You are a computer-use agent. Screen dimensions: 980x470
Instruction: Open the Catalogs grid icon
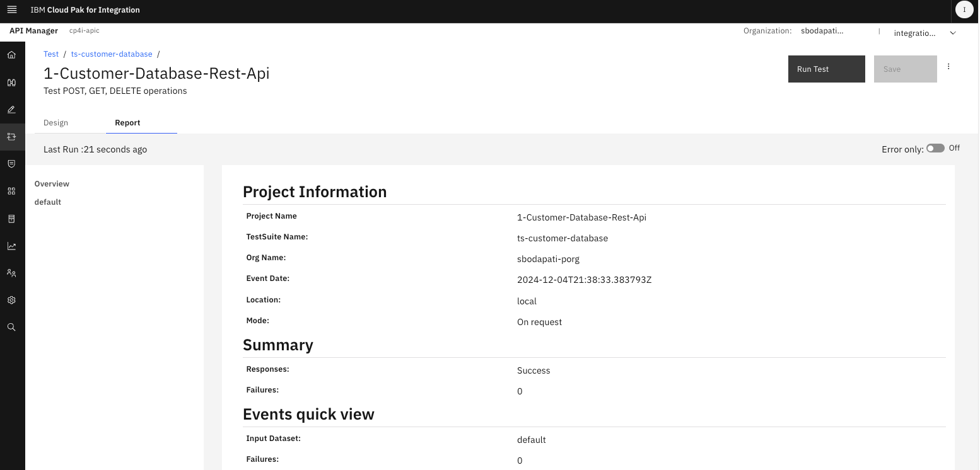(11, 191)
